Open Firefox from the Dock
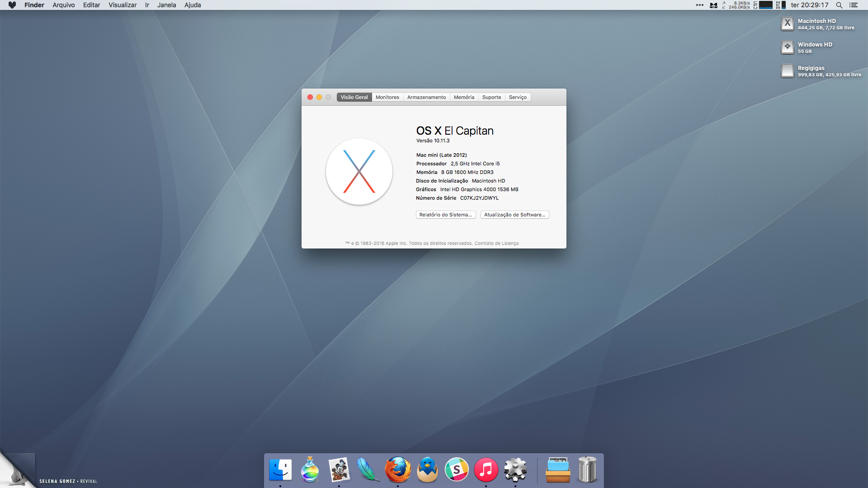Viewport: 868px width, 488px height. pyautogui.click(x=398, y=470)
